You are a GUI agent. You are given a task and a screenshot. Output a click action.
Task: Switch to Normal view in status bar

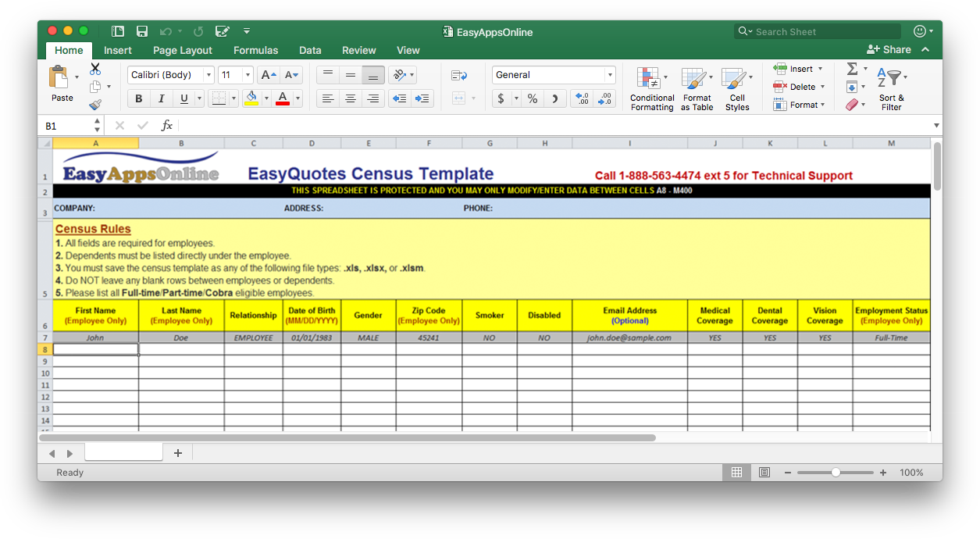tap(736, 473)
